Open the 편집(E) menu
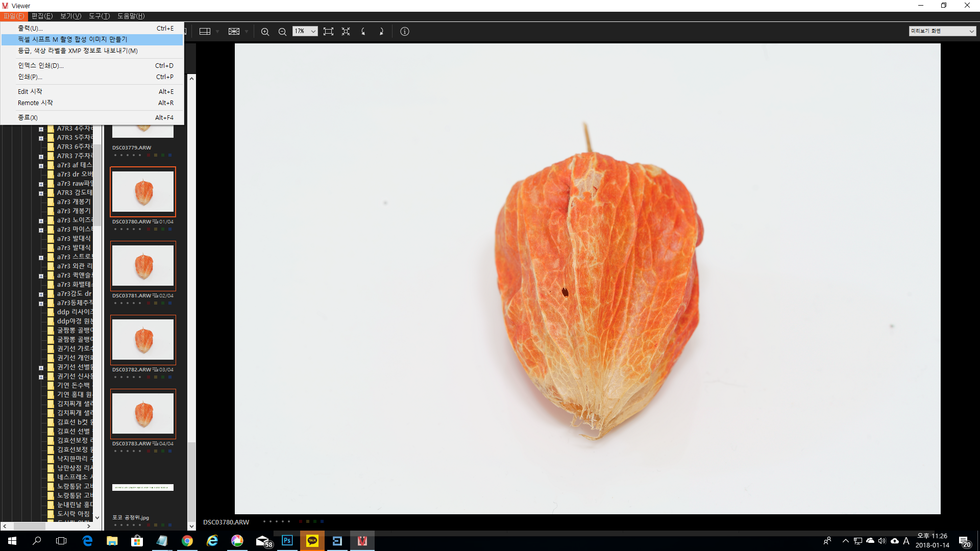Screen dimensions: 980x551 (42, 16)
